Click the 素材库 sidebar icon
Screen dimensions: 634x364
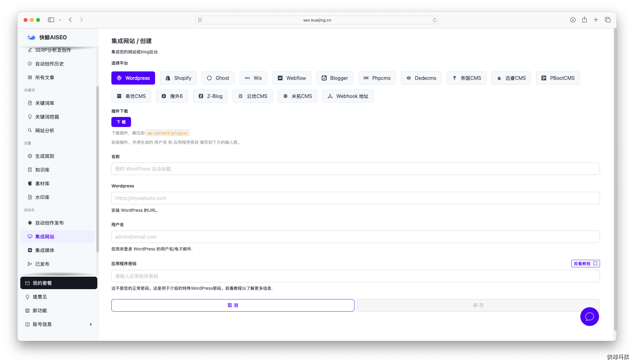coord(30,183)
